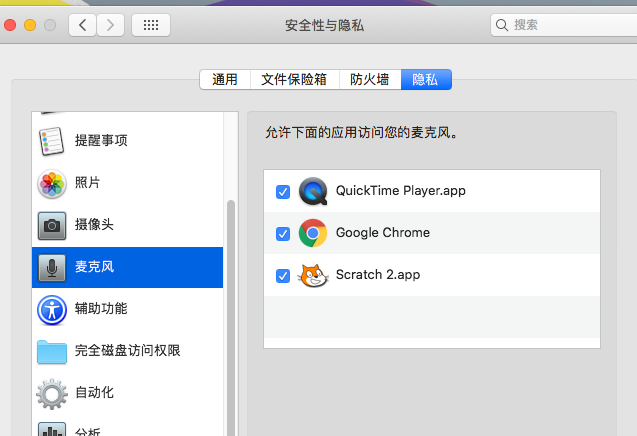Screen dimensions: 637x436
Task: Uncheck Scratch 2.app microphone access
Action: click(x=283, y=276)
